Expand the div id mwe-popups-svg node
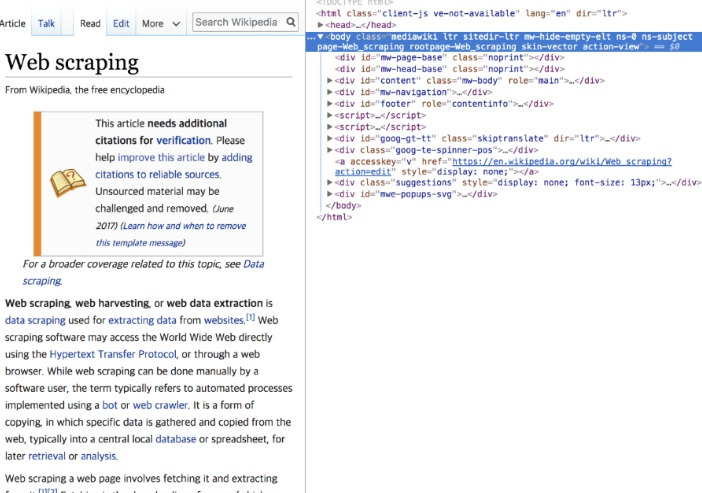Viewport: 702px width, 493px height. point(330,194)
